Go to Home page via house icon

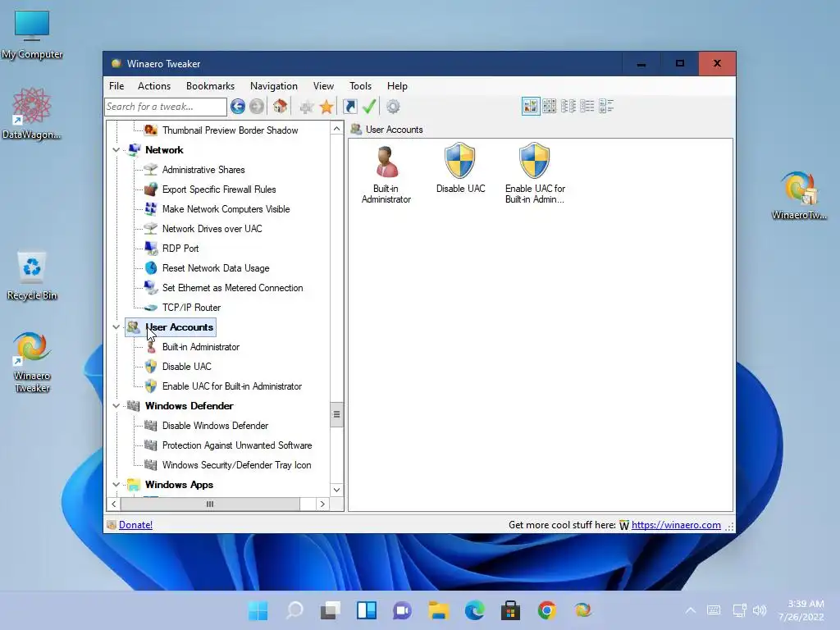[x=280, y=106]
